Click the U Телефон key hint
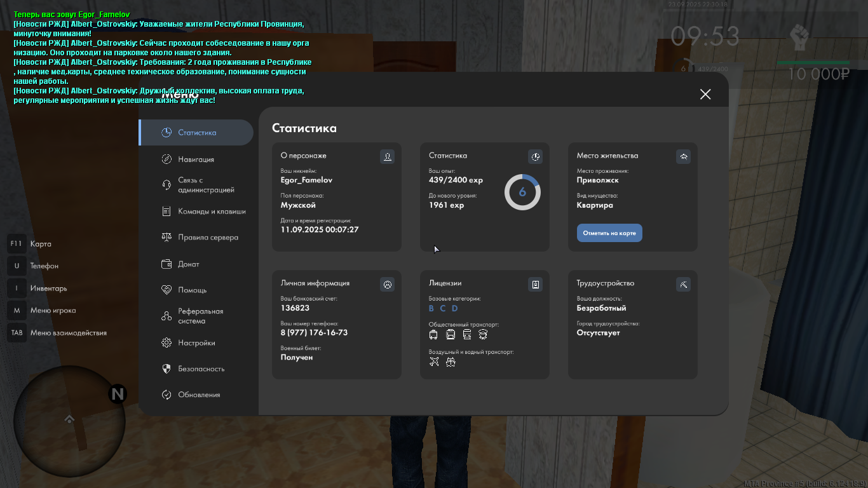The image size is (868, 488). tap(34, 266)
